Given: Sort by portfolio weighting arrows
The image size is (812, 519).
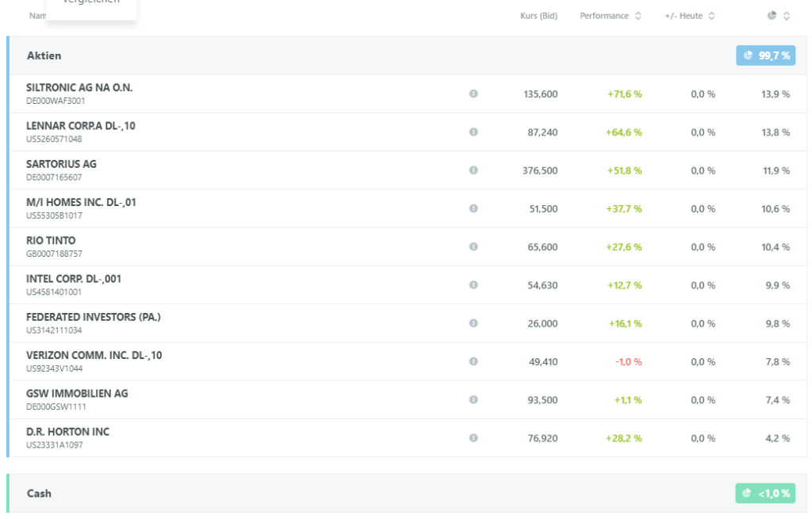Looking at the screenshot, I should [x=786, y=16].
